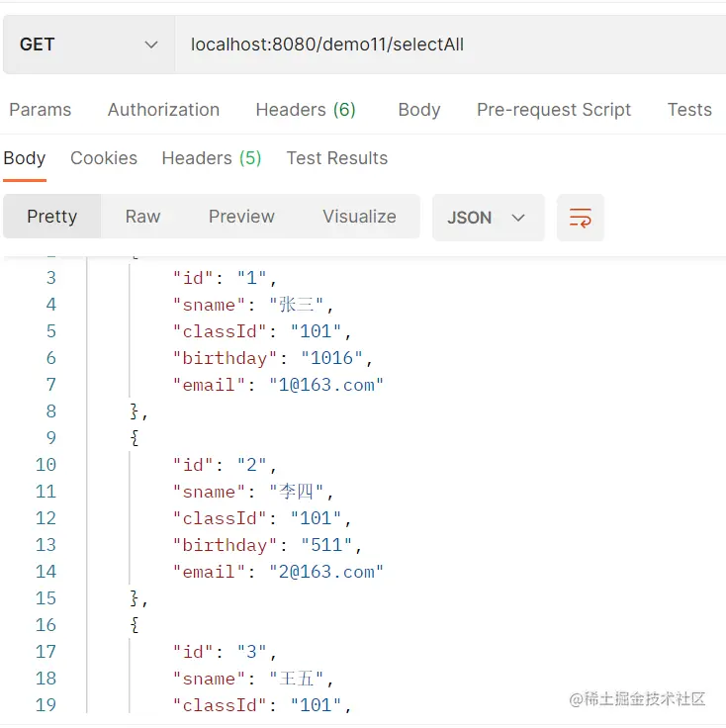This screenshot has width=726, height=728.
Task: Select the Pretty view button
Action: coord(52,217)
